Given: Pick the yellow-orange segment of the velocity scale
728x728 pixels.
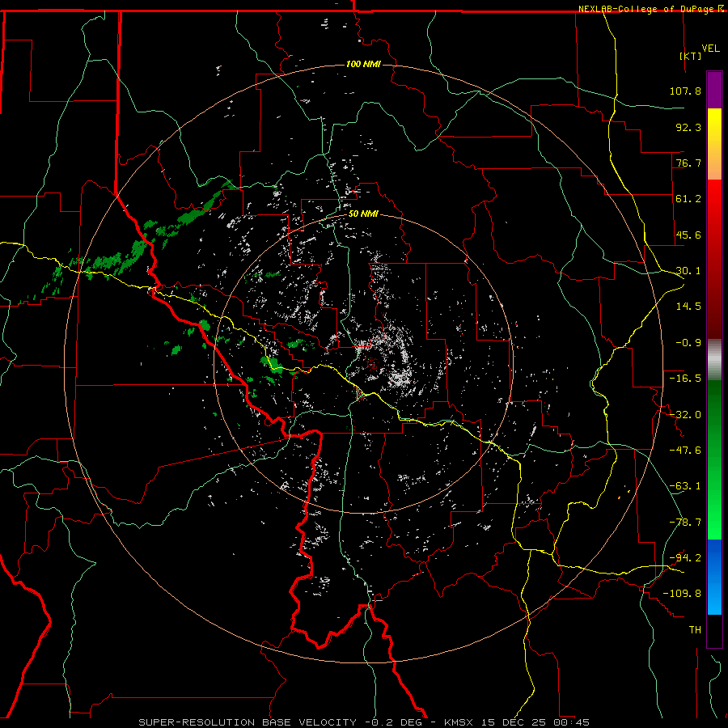Looking at the screenshot, I should coord(714,144).
